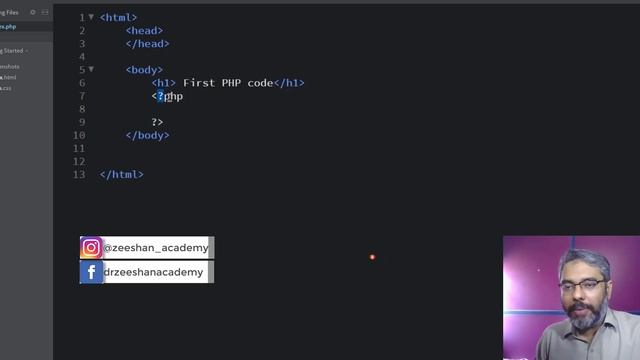640x360 pixels.
Task: Click the 'First PHP code' heading text
Action: [x=228, y=83]
